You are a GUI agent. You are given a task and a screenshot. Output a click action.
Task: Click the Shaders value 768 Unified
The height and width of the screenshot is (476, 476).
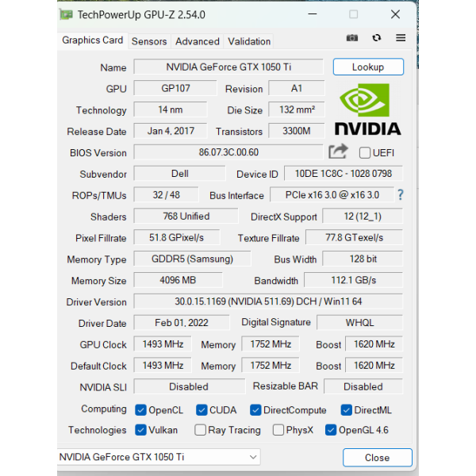(186, 216)
